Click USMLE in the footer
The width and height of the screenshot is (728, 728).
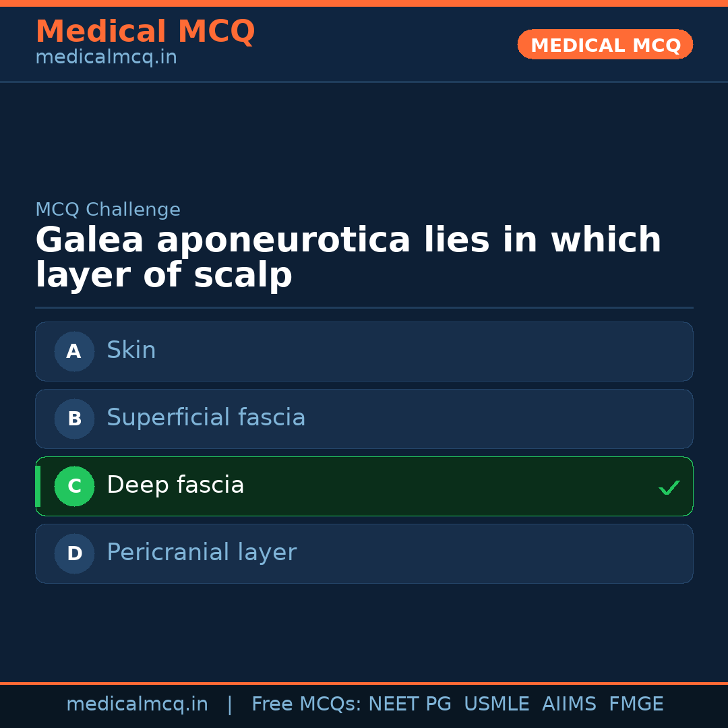[496, 704]
